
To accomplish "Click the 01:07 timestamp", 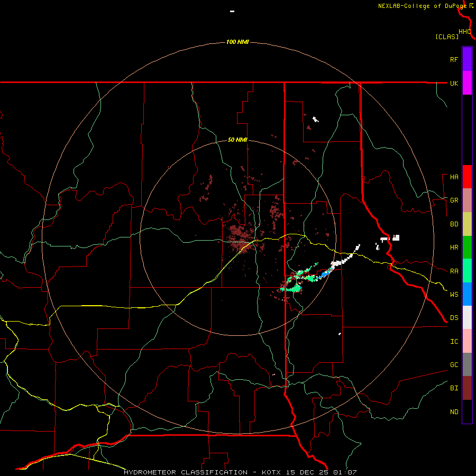I will pyautogui.click(x=345, y=472).
